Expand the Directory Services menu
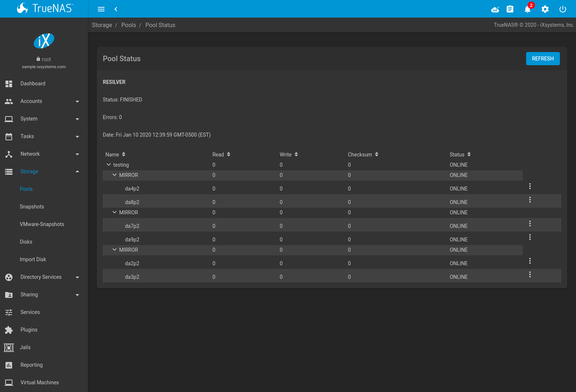Viewport: 576px width, 392px height. pyautogui.click(x=44, y=277)
